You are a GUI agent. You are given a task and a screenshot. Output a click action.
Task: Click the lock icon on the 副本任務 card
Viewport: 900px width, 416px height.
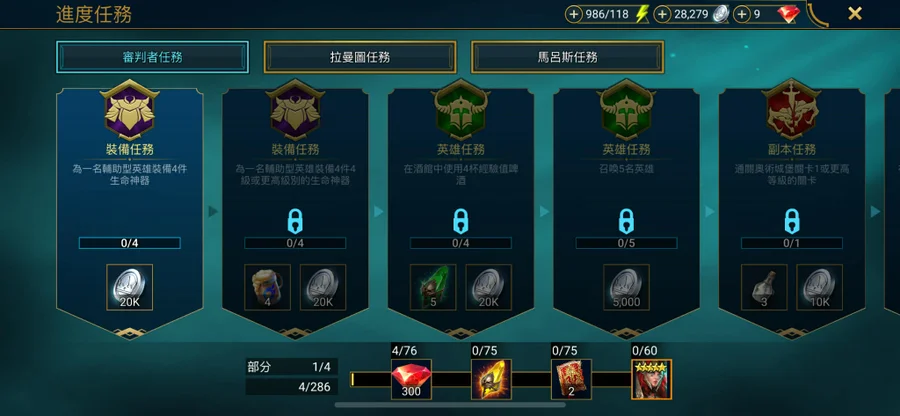click(x=792, y=221)
